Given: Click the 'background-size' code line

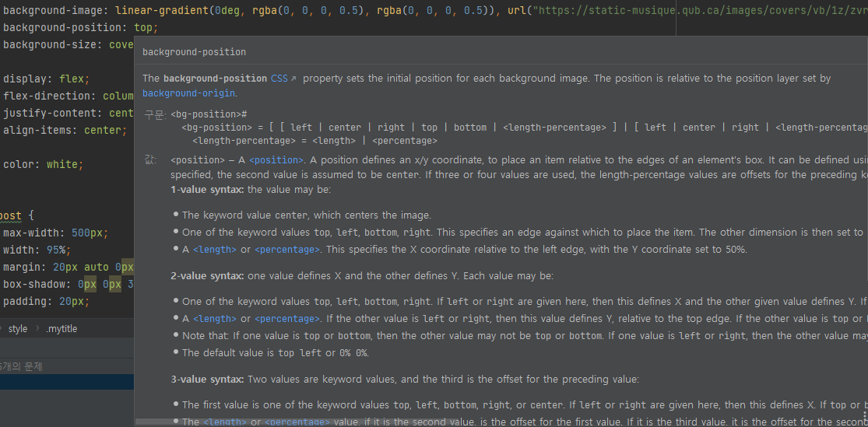Looking at the screenshot, I should [x=68, y=44].
